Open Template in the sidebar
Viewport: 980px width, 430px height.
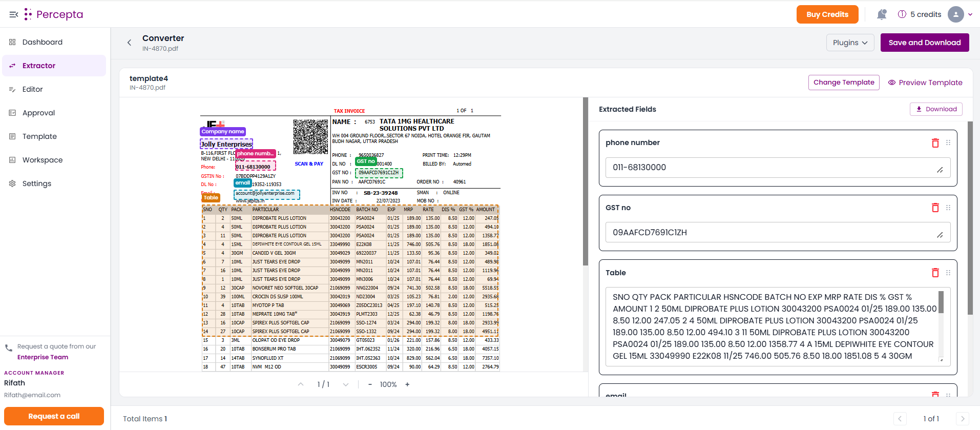(x=54, y=136)
